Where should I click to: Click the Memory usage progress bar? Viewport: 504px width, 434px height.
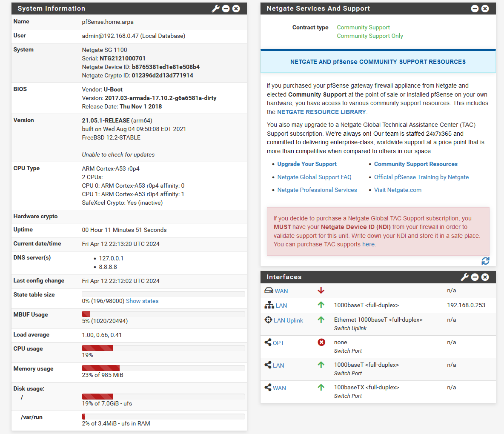pyautogui.click(x=163, y=368)
